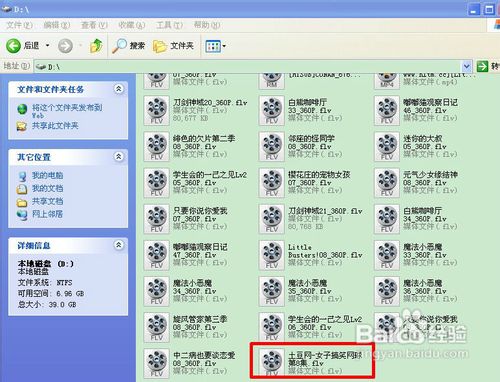
Task: Select 旋风管家第三季 08_360P.flv file icon
Action: 156,327
